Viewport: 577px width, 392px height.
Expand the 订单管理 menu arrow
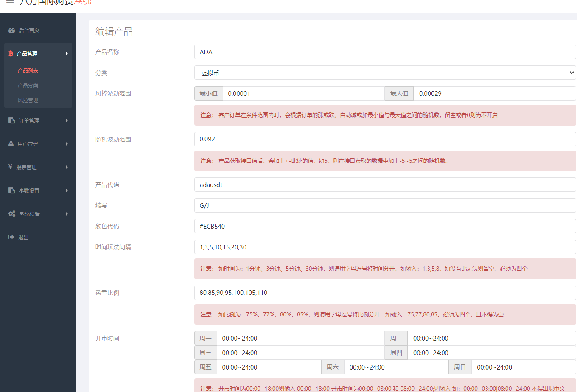click(67, 120)
